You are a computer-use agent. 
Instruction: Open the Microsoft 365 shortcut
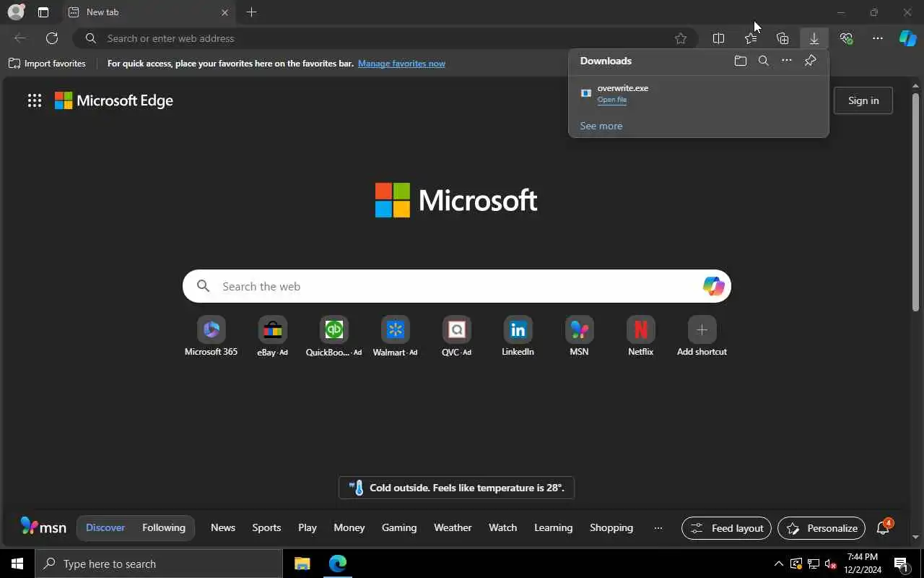click(211, 337)
